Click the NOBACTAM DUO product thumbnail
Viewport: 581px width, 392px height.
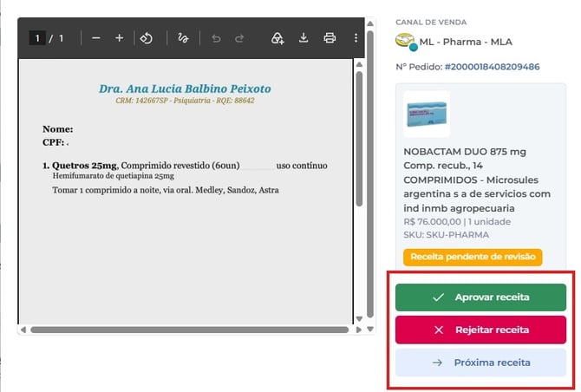pos(427,114)
